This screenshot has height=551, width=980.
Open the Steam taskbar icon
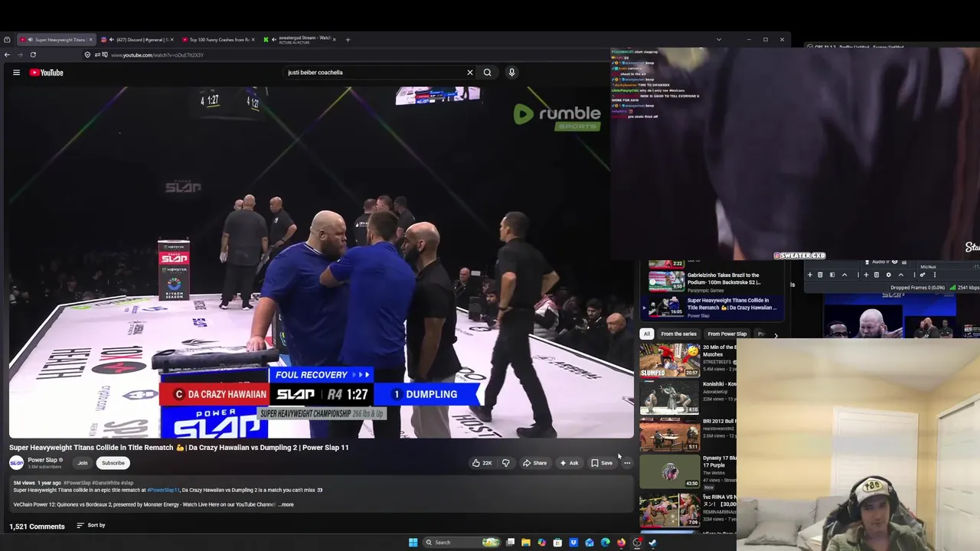point(653,543)
